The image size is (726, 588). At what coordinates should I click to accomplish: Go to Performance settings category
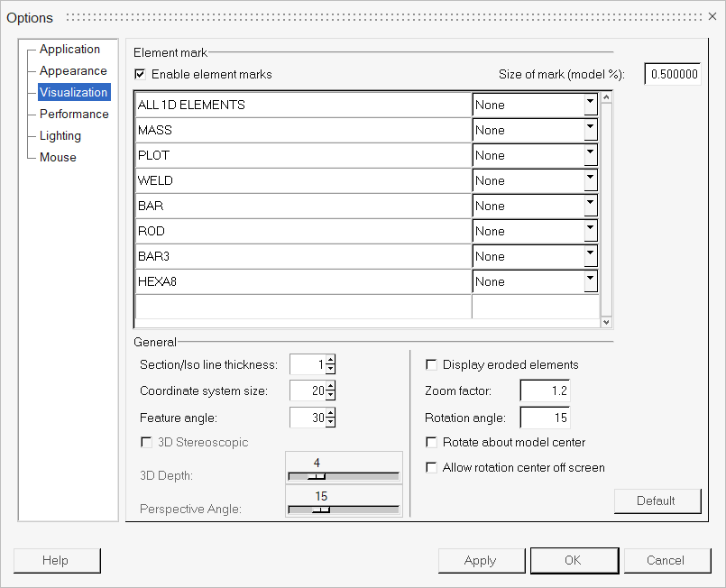[x=74, y=115]
